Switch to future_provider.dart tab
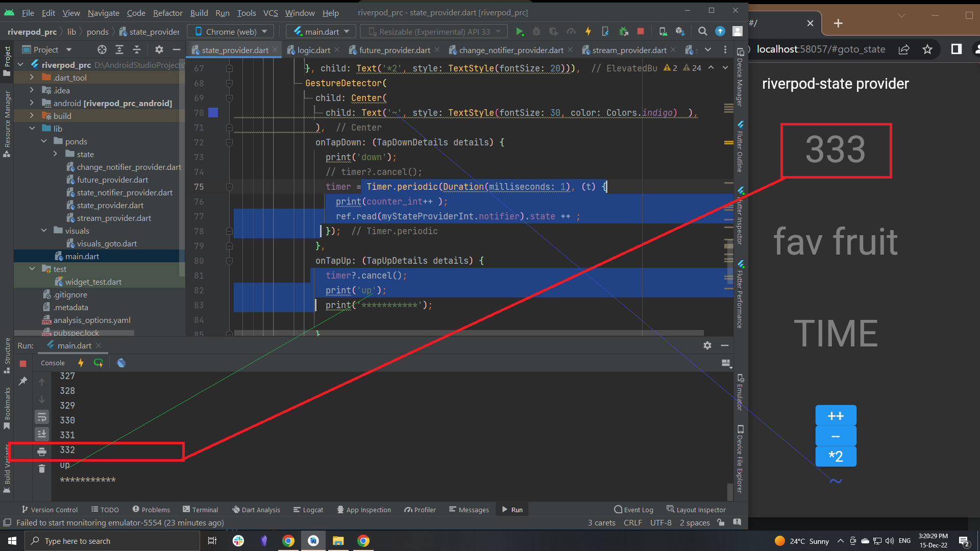This screenshot has width=980, height=551. tap(394, 50)
